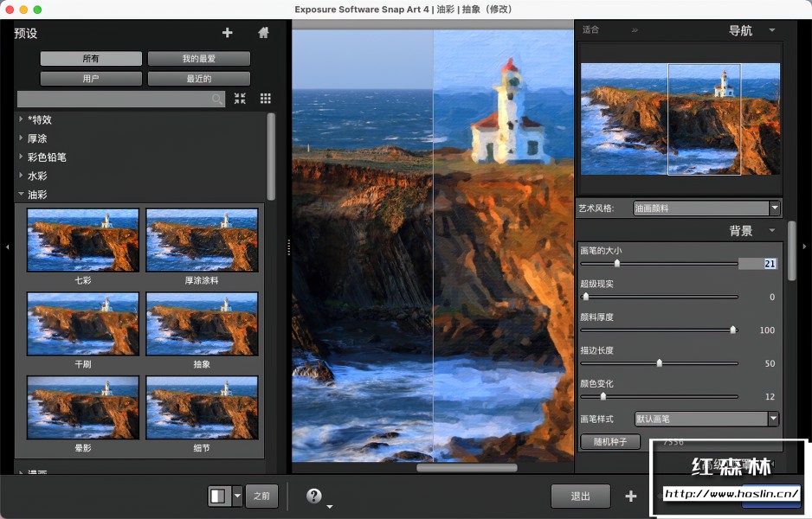Viewport: 812px width, 519px height.
Task: Click the plus icon next to 退出 button
Action: point(631,496)
